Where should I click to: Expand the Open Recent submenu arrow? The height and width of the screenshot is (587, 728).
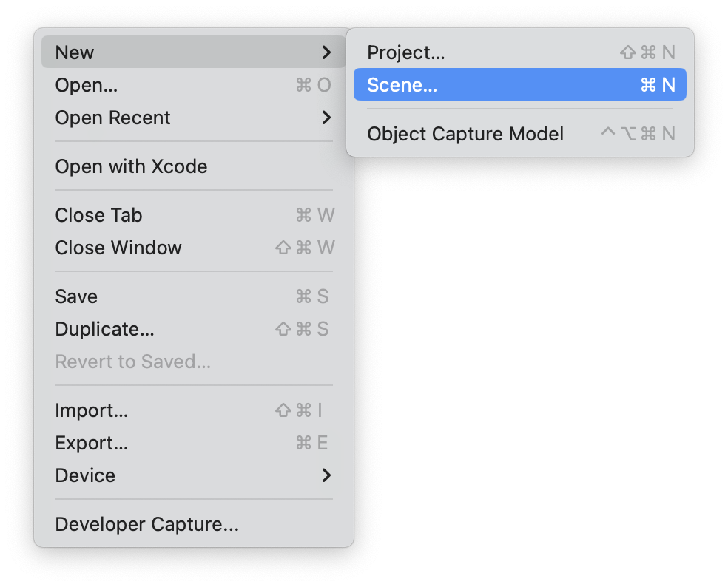pos(326,118)
